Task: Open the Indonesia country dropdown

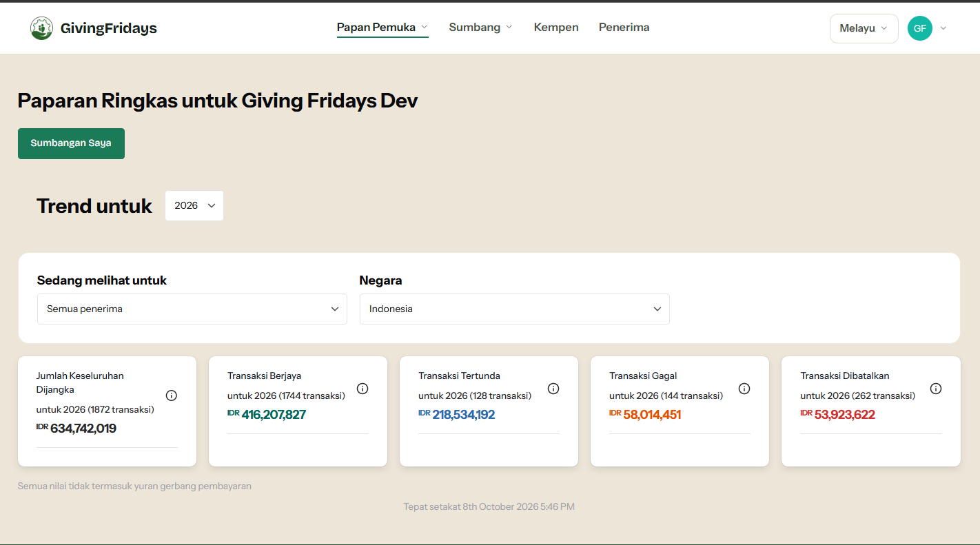Action: click(515, 309)
